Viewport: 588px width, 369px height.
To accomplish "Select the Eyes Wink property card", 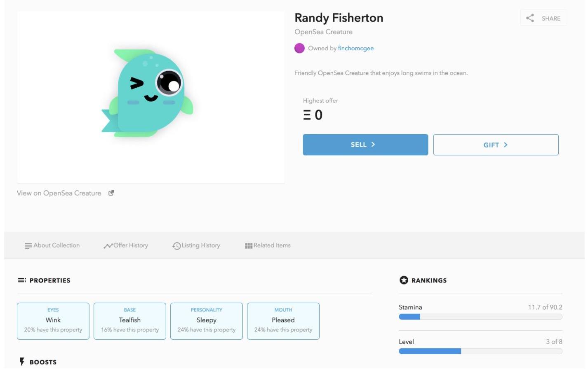I will pyautogui.click(x=53, y=321).
